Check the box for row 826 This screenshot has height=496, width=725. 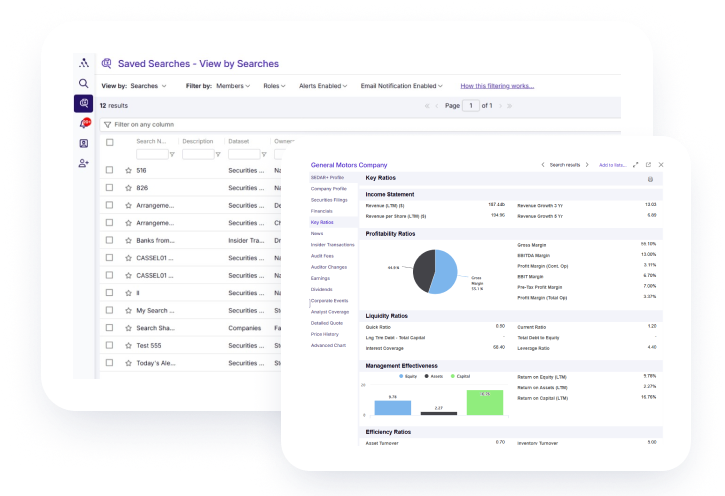pyautogui.click(x=110, y=188)
